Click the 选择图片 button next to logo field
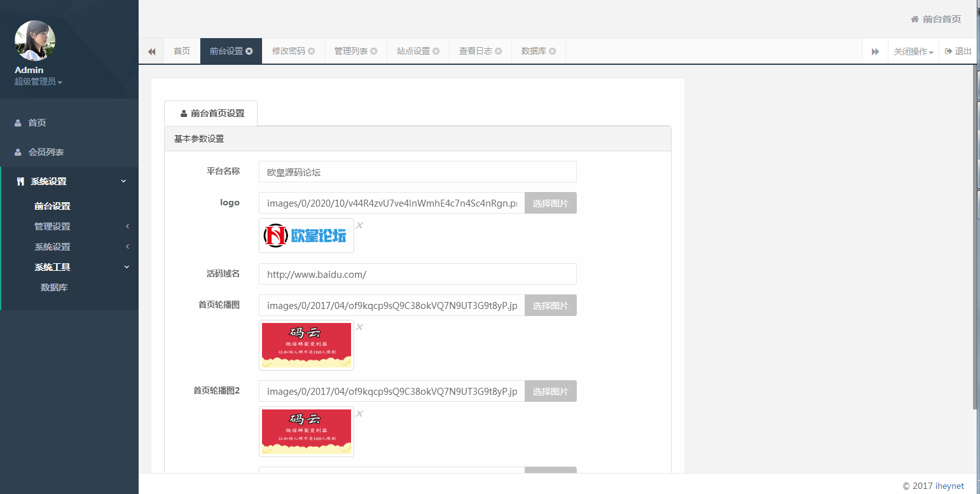 (551, 203)
